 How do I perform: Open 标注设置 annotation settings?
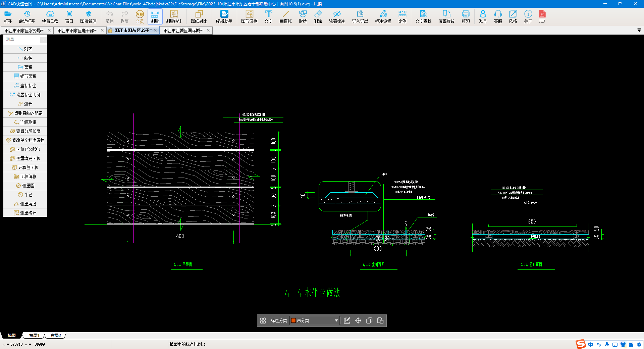pos(383,16)
